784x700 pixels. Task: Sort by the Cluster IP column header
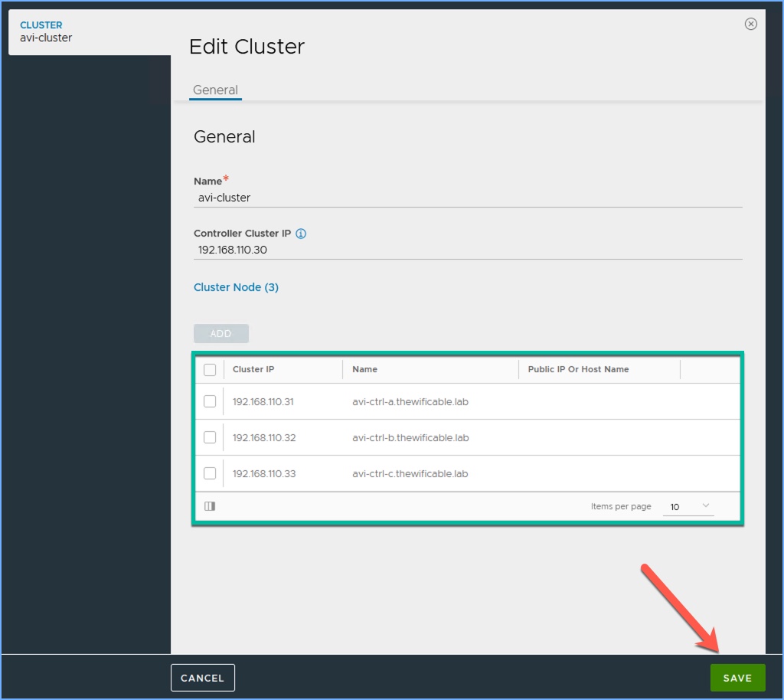pyautogui.click(x=253, y=369)
